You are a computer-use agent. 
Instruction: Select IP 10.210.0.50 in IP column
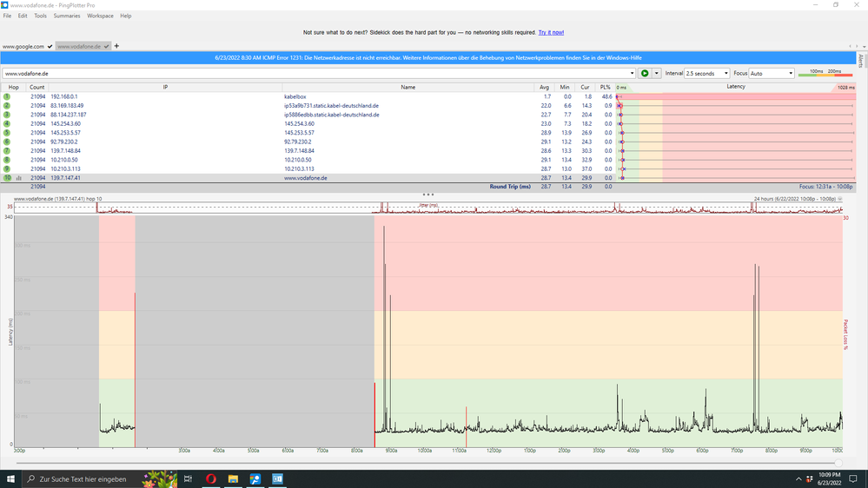point(64,160)
